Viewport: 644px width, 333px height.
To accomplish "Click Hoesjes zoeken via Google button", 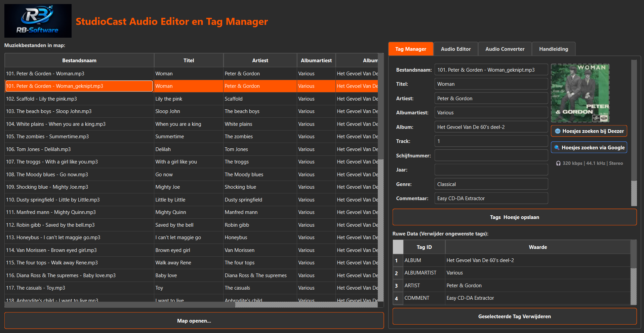I will 589,147.
